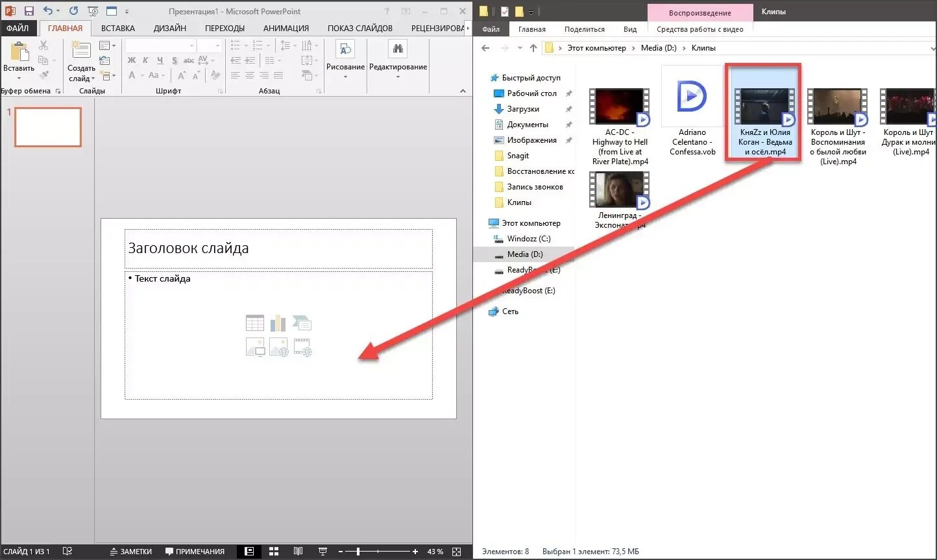937x560 pixels.
Task: Switch to the АНИМАЦИЯ ribbon tab
Action: pos(286,28)
